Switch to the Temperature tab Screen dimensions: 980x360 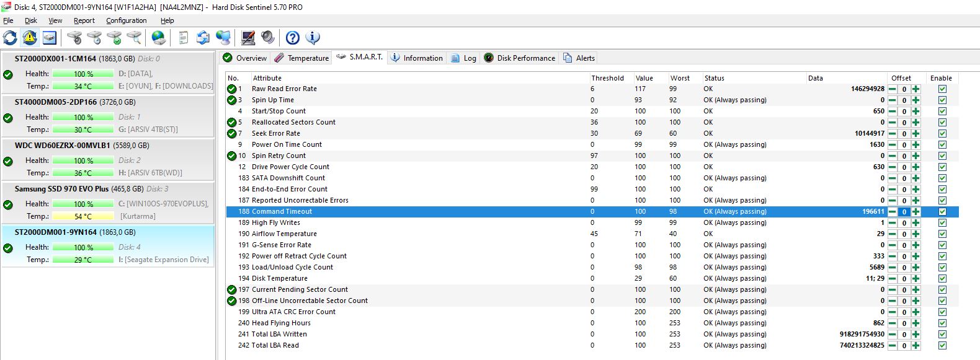point(301,58)
